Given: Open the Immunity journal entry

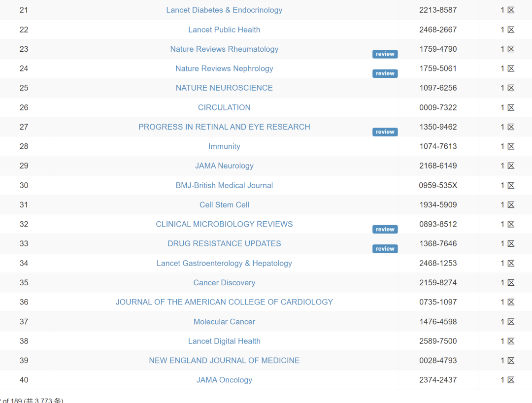Looking at the screenshot, I should pyautogui.click(x=224, y=146).
